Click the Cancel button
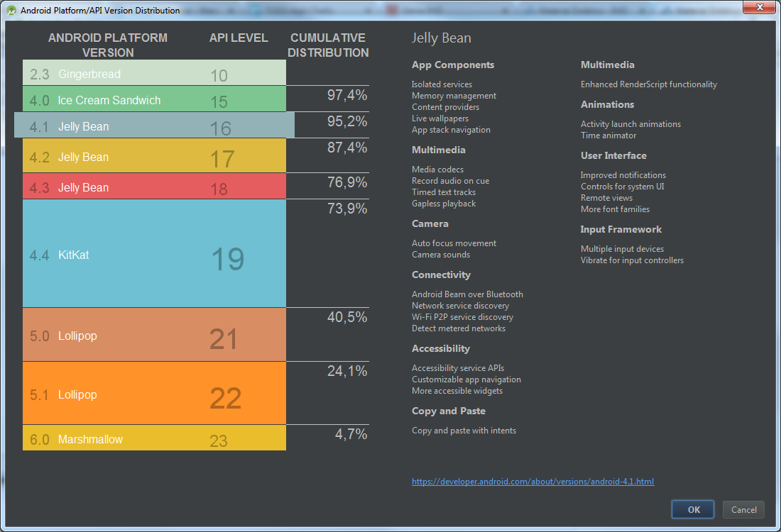This screenshot has height=532, width=781. 743,509
